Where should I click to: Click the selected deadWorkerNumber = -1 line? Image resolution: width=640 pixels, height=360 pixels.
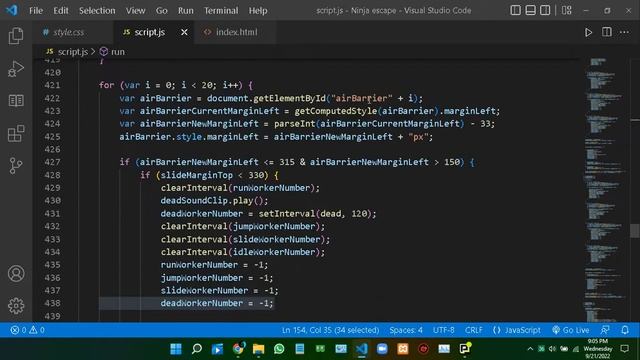point(217,303)
